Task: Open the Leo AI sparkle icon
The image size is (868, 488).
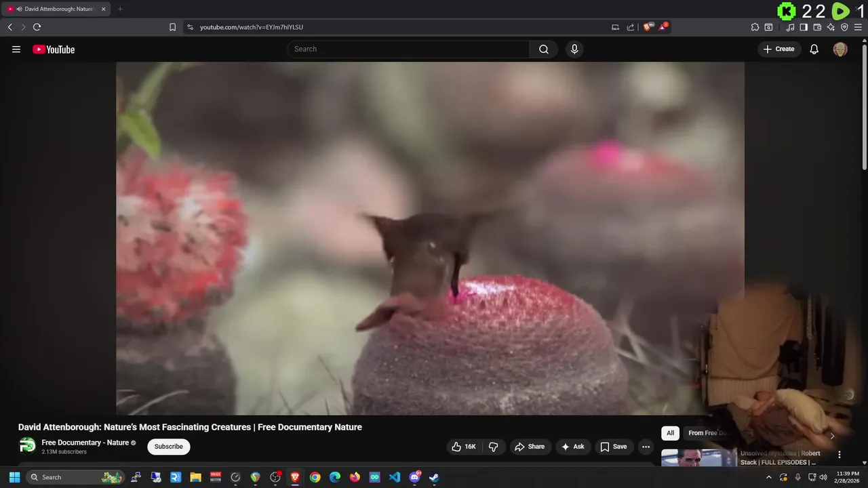Action: click(831, 27)
